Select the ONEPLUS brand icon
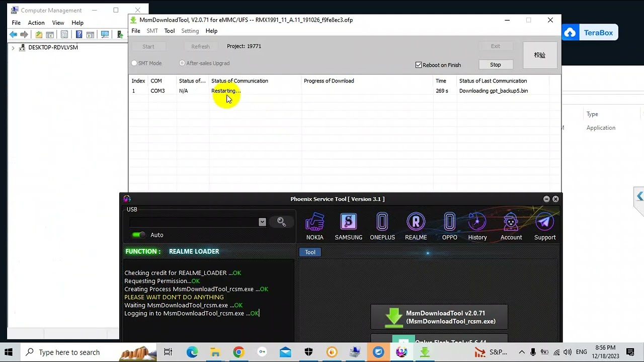644x362 pixels. pos(382,227)
